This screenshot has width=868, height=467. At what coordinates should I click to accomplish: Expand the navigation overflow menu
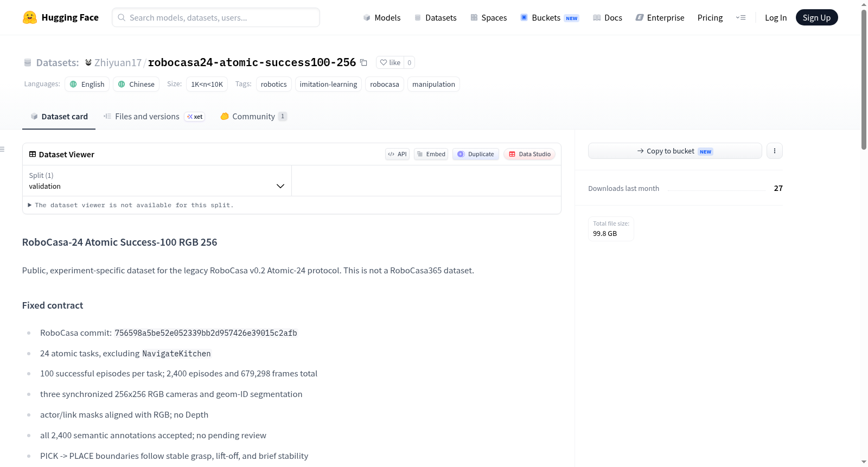(x=741, y=17)
